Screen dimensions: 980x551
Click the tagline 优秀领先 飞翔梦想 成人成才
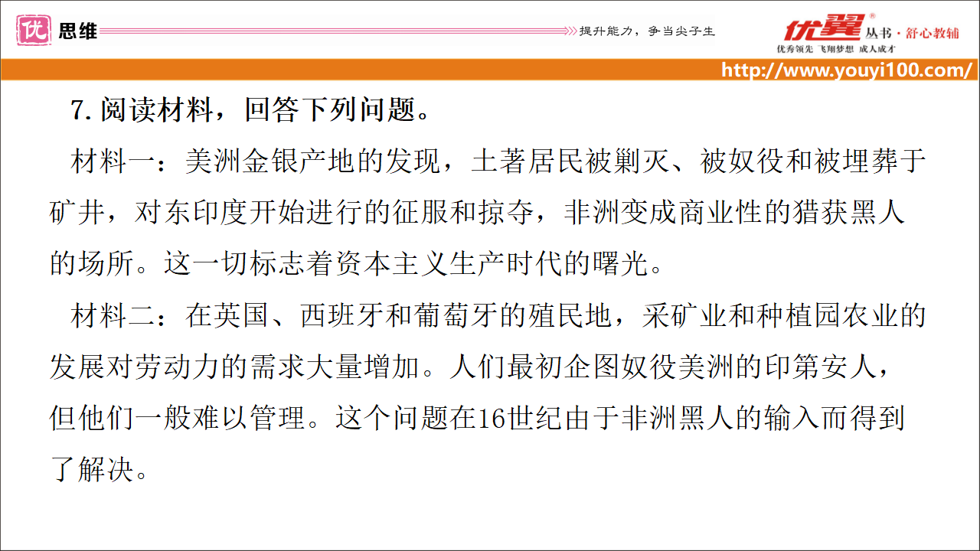coord(836,49)
